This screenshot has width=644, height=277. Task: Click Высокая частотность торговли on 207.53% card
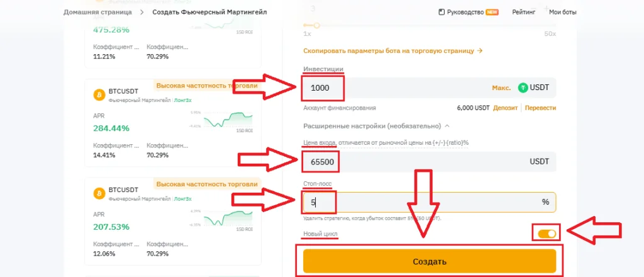tap(206, 184)
